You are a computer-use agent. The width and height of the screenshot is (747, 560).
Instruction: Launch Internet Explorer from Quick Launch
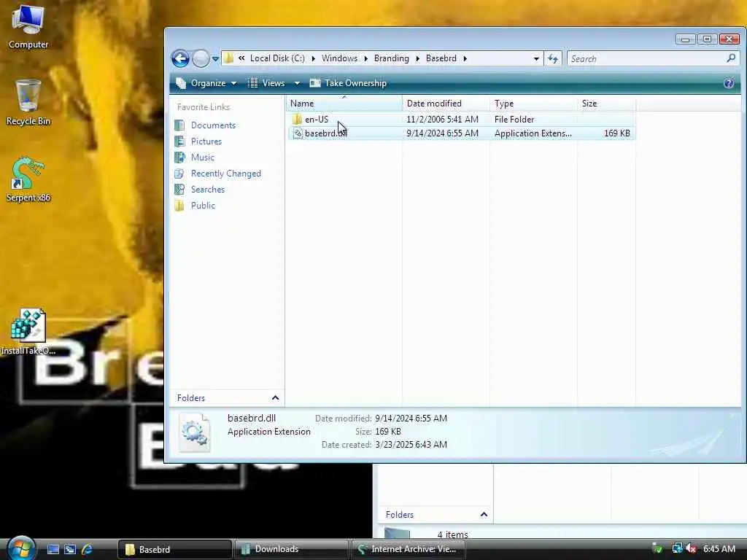pyautogui.click(x=88, y=549)
